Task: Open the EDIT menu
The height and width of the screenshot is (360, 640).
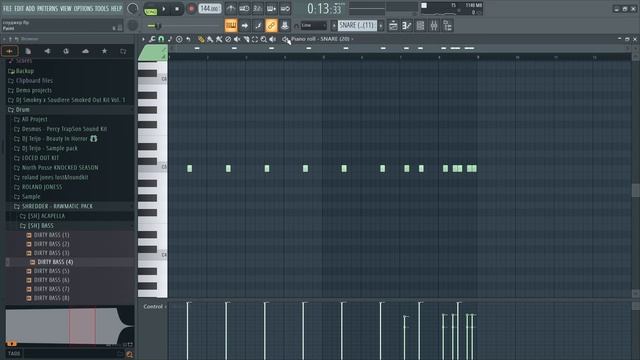Action: (19, 9)
